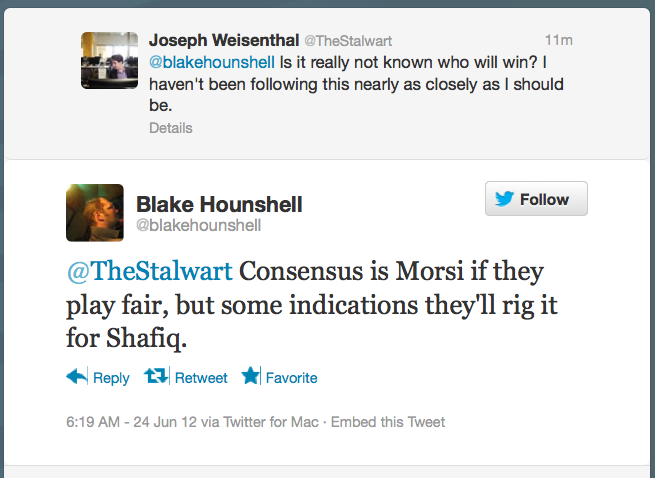Click the Retweet arrows icon

click(155, 377)
